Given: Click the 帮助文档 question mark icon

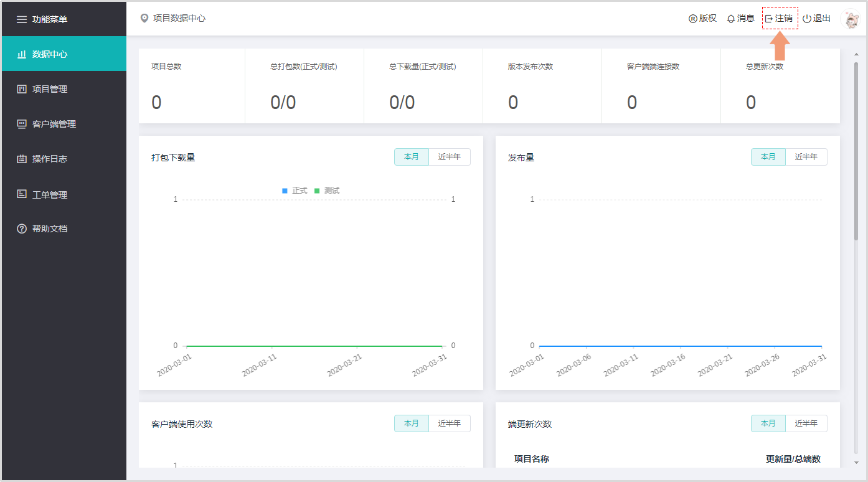Looking at the screenshot, I should pyautogui.click(x=22, y=229).
